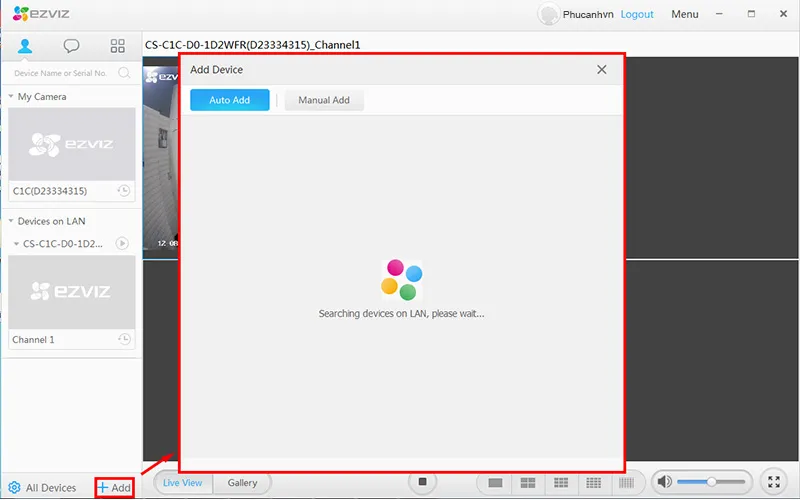Switch to the Gallery tab

pyautogui.click(x=242, y=483)
